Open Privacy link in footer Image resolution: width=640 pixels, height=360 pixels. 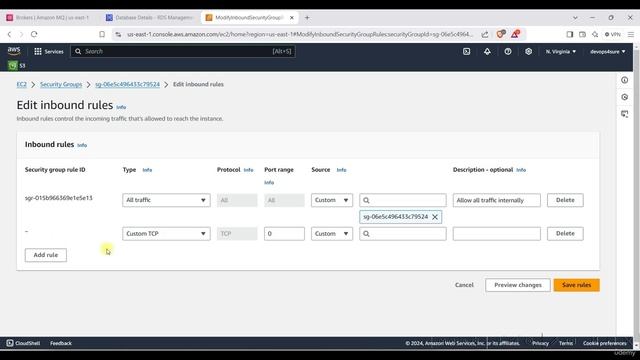click(x=540, y=343)
